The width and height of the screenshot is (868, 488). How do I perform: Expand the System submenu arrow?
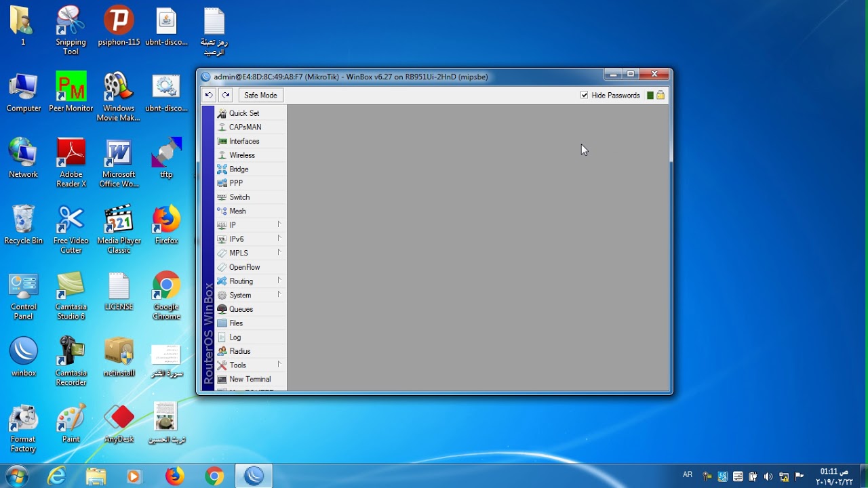tap(279, 295)
